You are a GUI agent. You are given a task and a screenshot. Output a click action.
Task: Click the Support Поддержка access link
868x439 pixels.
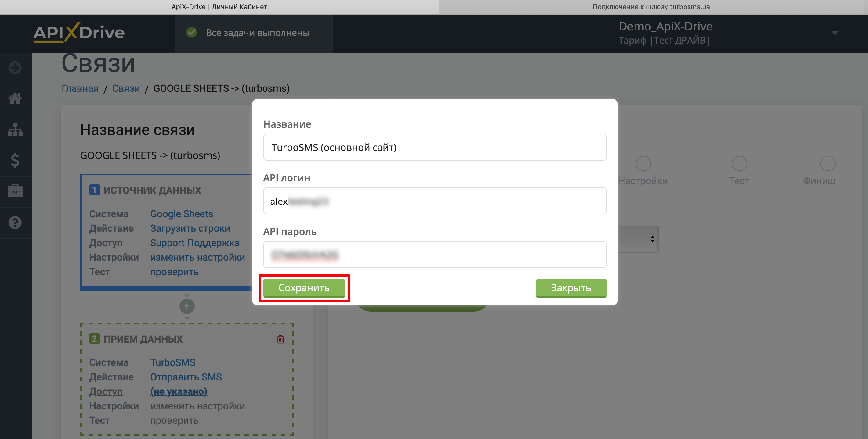[x=195, y=243]
